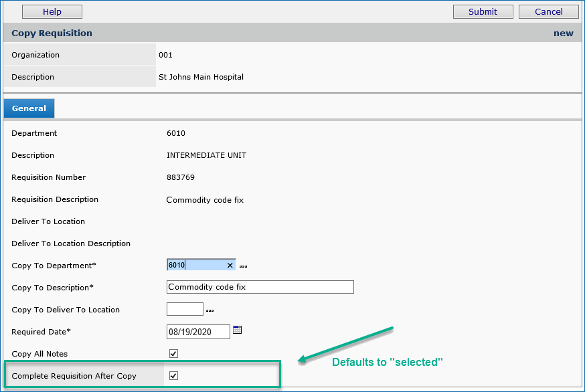
Task: Clear the Copy To Department field with X
Action: [x=230, y=266]
